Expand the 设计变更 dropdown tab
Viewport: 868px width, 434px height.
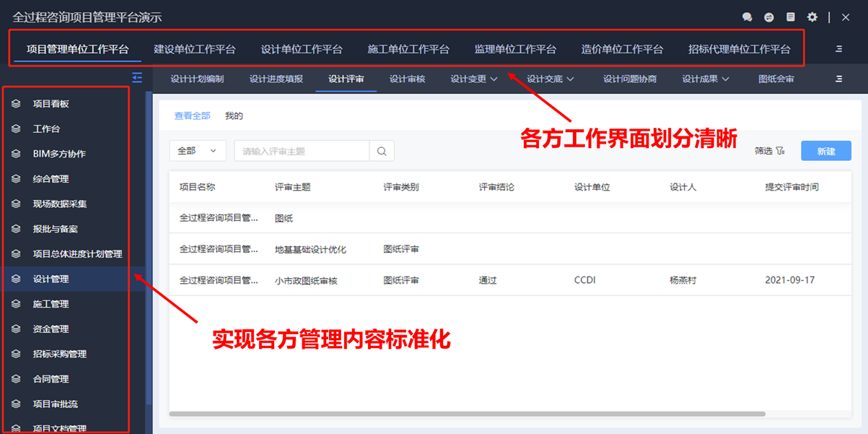point(474,79)
